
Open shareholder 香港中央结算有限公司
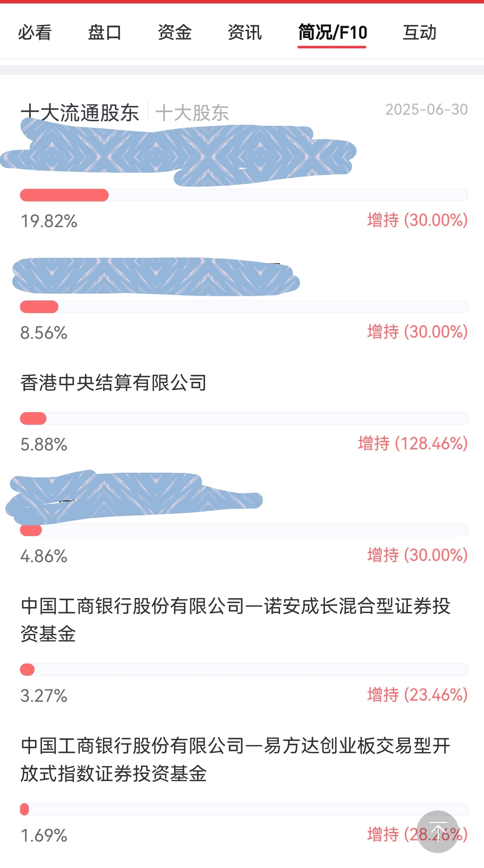coord(114,383)
